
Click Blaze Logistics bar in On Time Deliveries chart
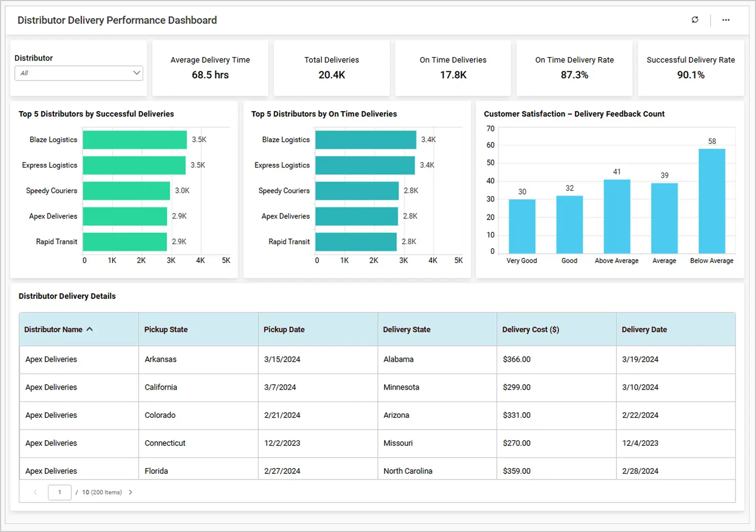[x=366, y=140]
